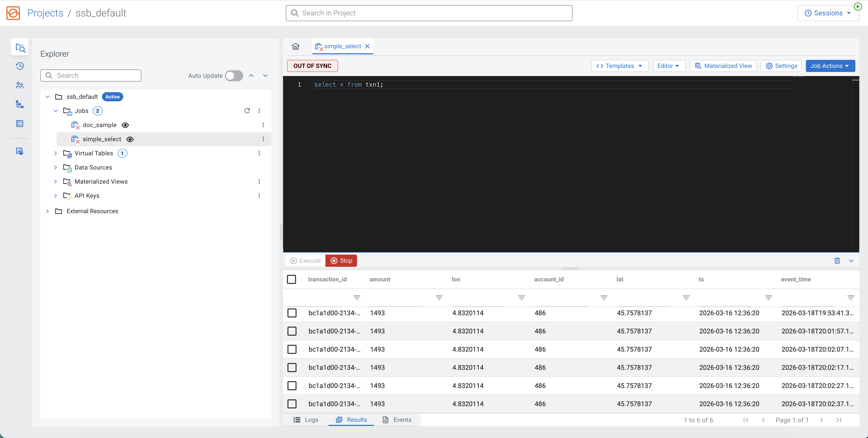
Task: Open the monitoring charts sidebar icon
Action: (x=20, y=151)
